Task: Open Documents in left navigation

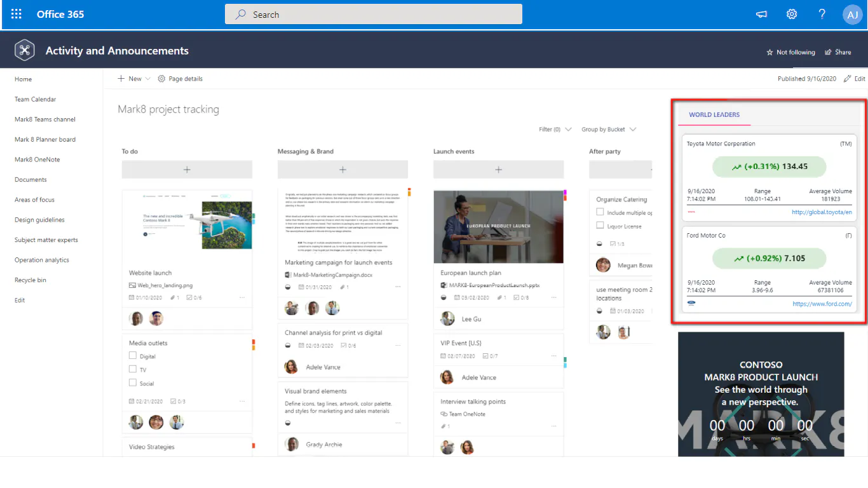Action: (x=31, y=180)
